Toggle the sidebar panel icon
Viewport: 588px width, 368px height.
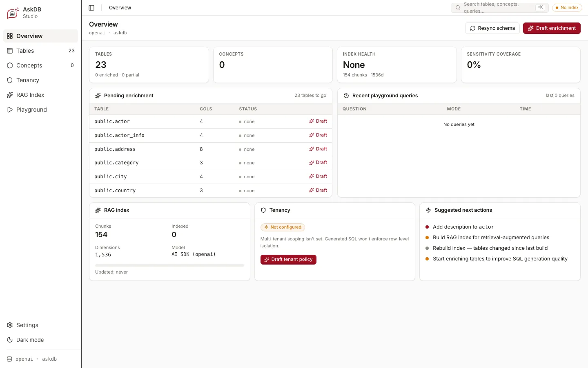coord(91,8)
